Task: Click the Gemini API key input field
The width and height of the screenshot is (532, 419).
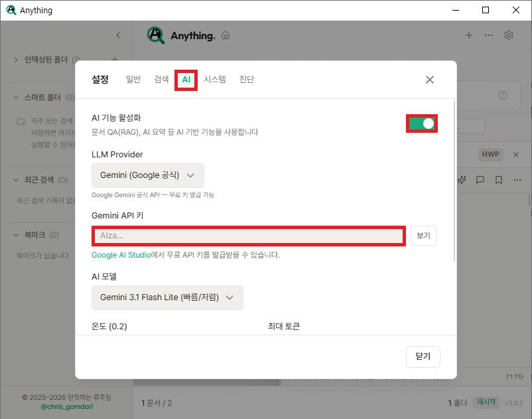Action: (249, 236)
